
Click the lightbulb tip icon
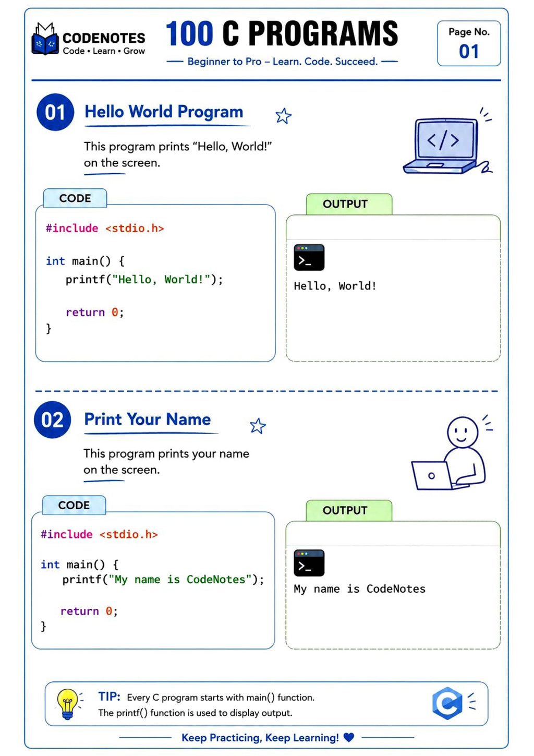[68, 704]
